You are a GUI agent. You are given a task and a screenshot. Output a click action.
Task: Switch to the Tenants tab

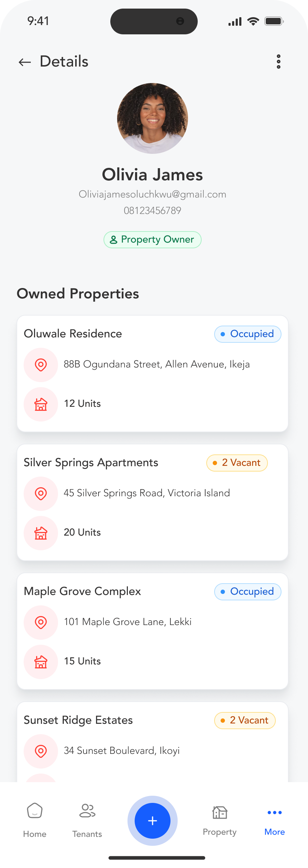[x=87, y=820]
